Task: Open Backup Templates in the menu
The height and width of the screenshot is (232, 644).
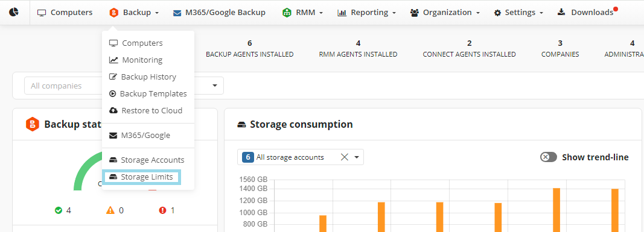Action: point(148,93)
